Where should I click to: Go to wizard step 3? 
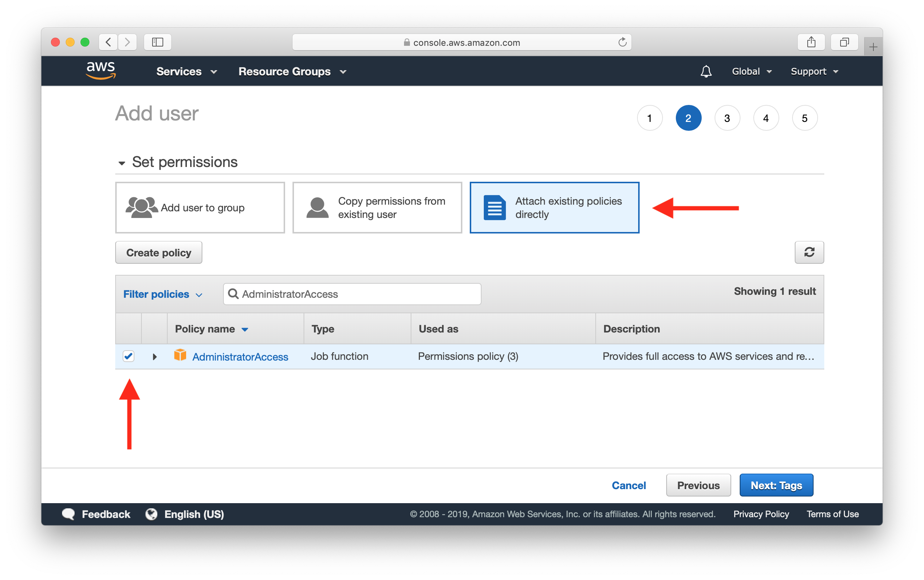(727, 118)
